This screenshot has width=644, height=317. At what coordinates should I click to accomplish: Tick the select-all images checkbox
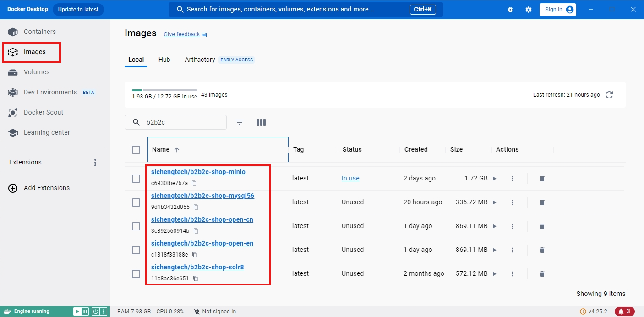coord(136,150)
